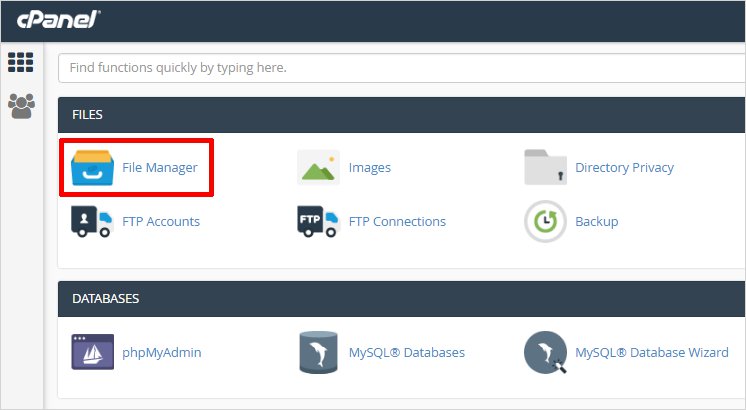The height and width of the screenshot is (410, 746).
Task: Collapse the DATABASES section header
Action: point(400,298)
